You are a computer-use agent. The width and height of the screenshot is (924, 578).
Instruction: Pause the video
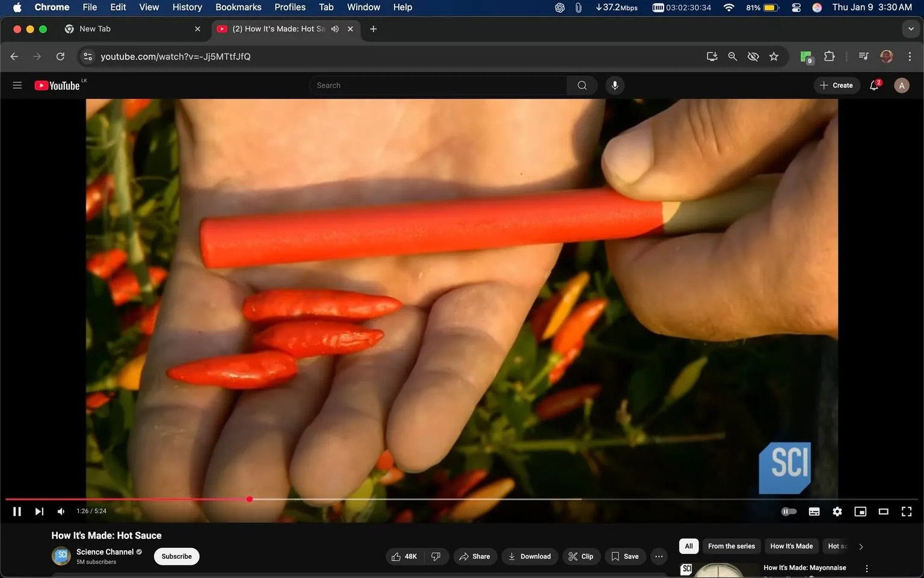pos(16,511)
